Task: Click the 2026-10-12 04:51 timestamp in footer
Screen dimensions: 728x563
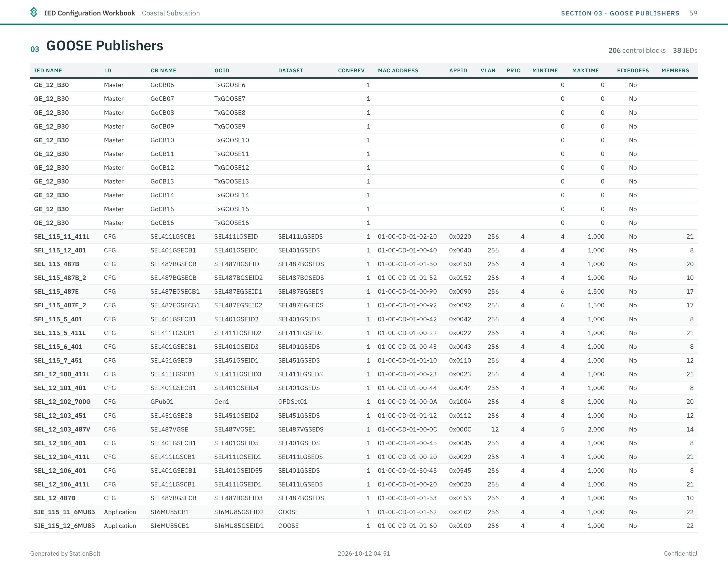Action: pos(364,553)
